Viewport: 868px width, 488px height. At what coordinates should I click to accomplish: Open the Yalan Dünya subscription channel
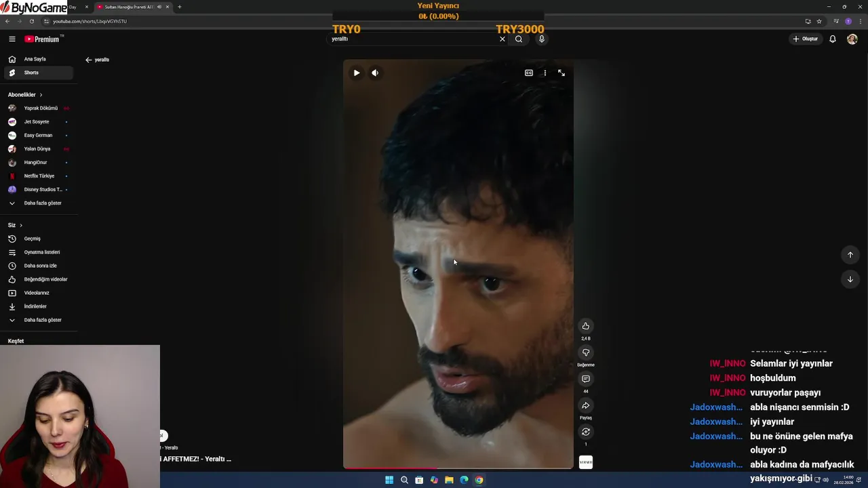click(x=39, y=149)
